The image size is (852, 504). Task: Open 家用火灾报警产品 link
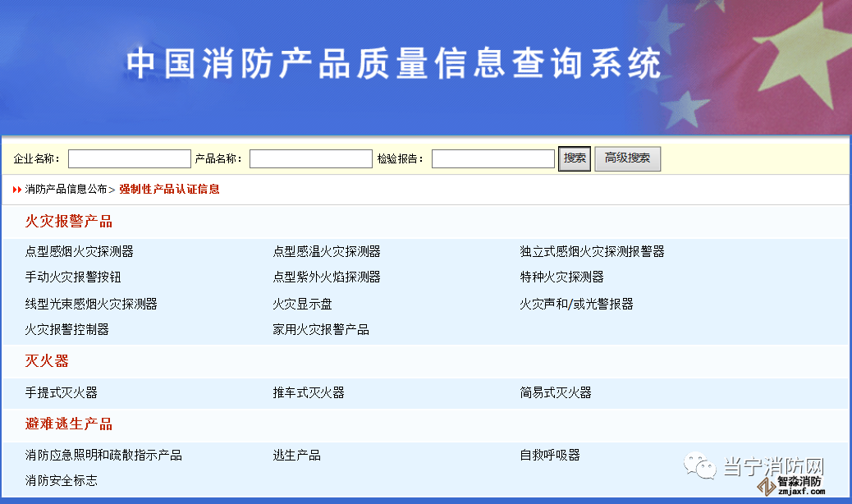click(321, 329)
